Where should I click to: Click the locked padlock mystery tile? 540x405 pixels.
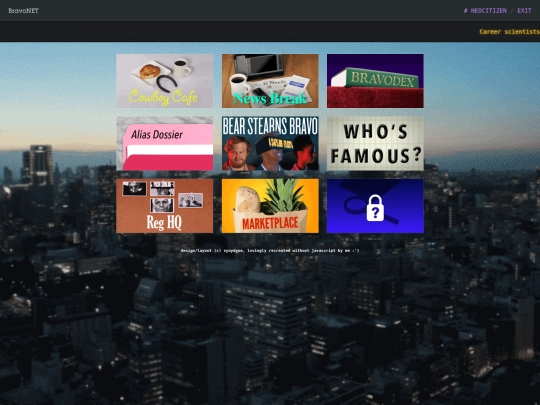(x=375, y=206)
